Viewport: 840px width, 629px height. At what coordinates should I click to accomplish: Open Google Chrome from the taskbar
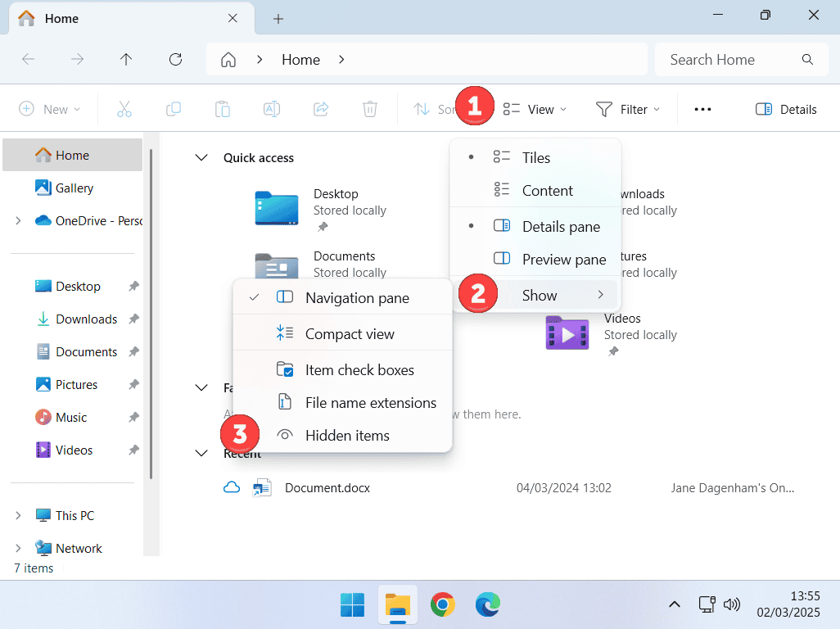(443, 604)
